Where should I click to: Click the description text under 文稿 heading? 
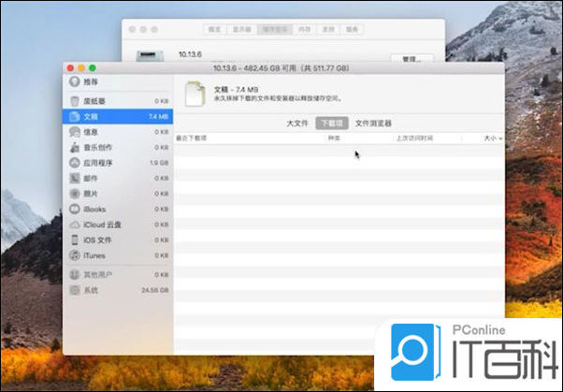coord(278,98)
